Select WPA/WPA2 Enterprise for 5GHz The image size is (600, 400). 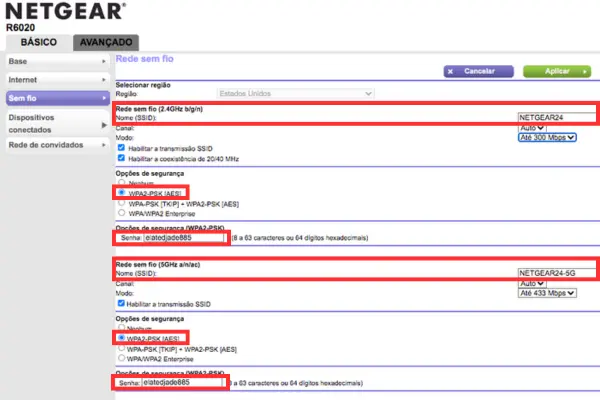pos(122,358)
